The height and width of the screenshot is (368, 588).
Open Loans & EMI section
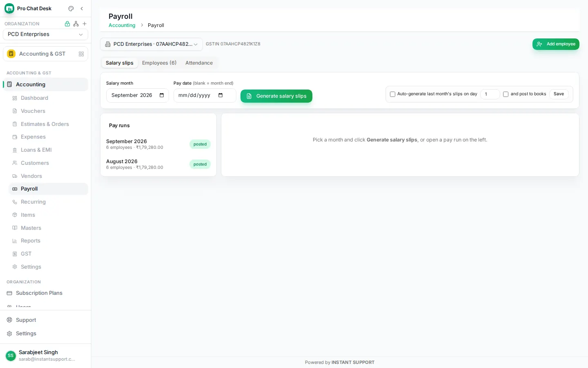tap(48, 150)
